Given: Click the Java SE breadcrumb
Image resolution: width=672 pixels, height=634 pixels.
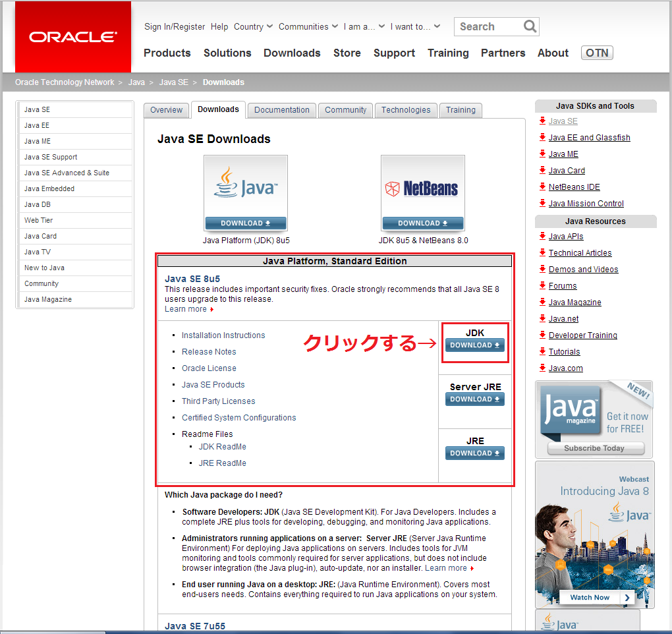Looking at the screenshot, I should tap(173, 82).
